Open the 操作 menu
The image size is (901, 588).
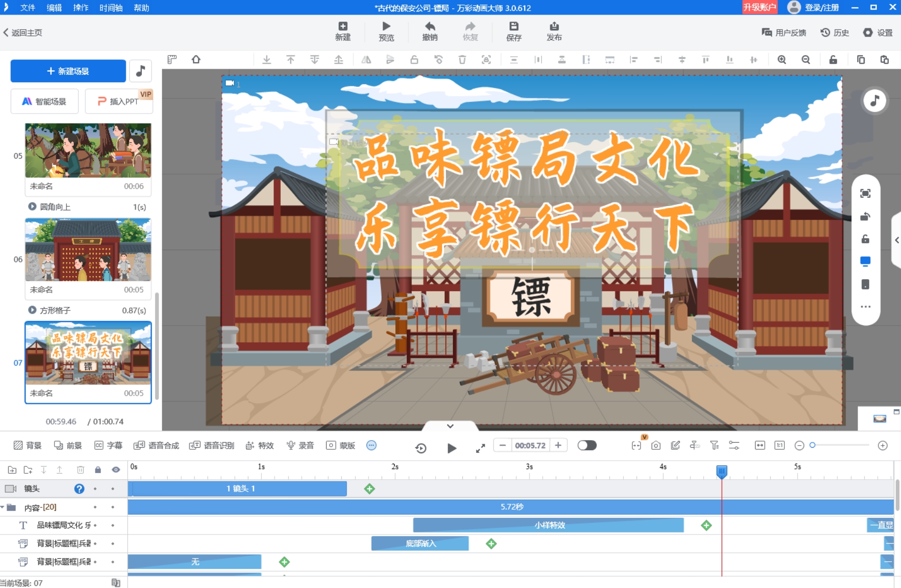[81, 8]
